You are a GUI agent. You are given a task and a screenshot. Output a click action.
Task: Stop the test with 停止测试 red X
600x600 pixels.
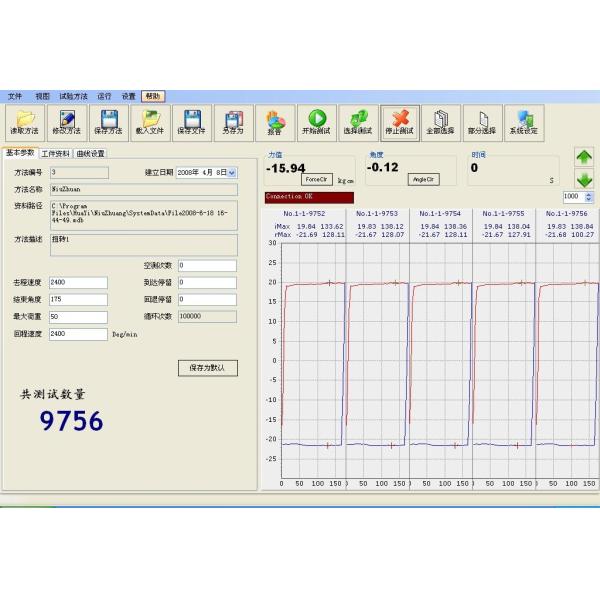click(x=400, y=123)
